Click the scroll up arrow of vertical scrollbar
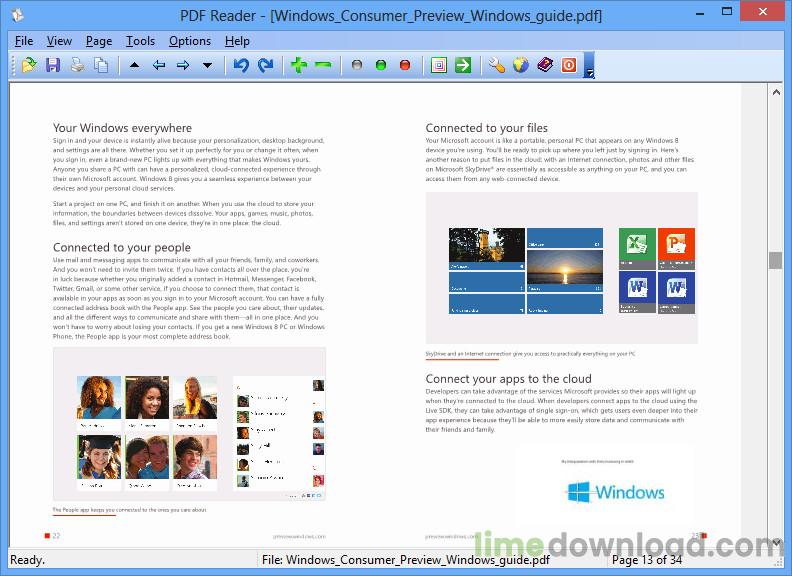The height and width of the screenshot is (576, 792). (x=776, y=92)
